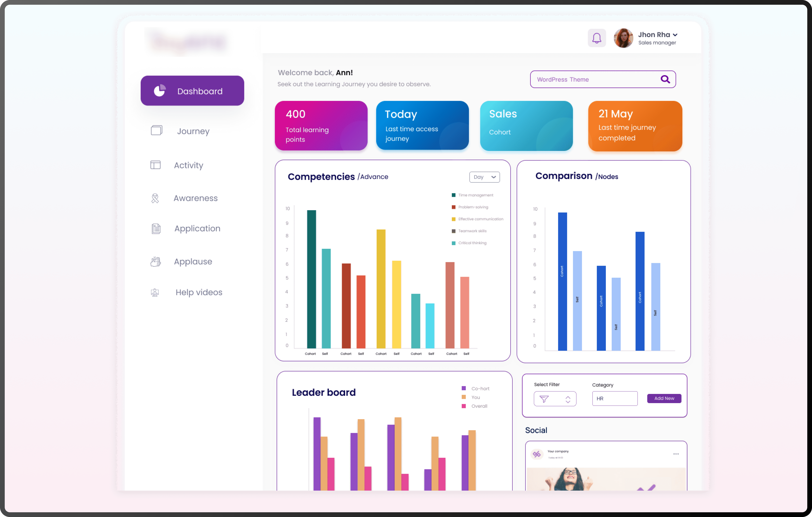Click the Teamwork skills legend swatch

pyautogui.click(x=454, y=231)
